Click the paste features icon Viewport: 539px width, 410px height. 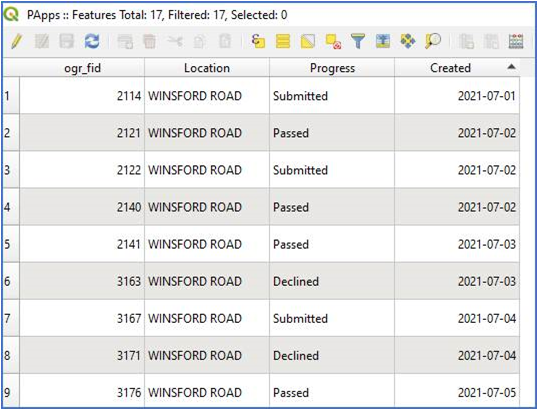225,42
